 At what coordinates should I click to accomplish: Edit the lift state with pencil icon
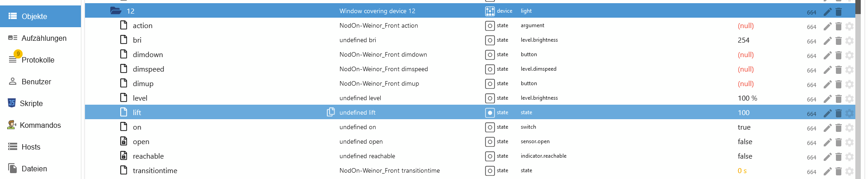[827, 113]
